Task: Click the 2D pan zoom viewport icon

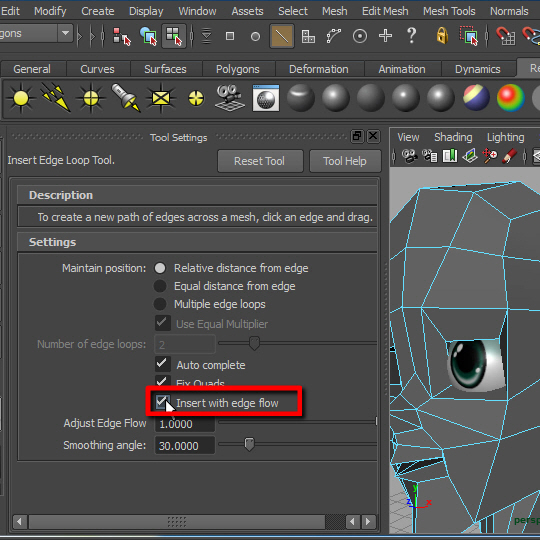Action: [490, 156]
